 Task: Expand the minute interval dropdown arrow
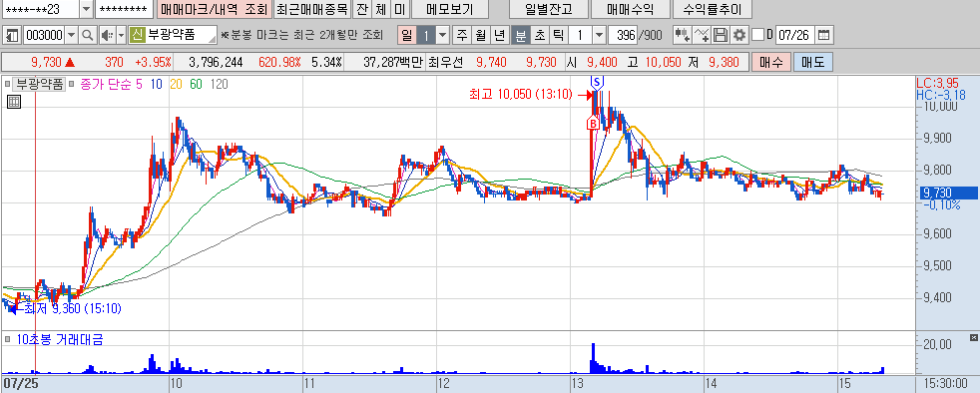[x=599, y=35]
